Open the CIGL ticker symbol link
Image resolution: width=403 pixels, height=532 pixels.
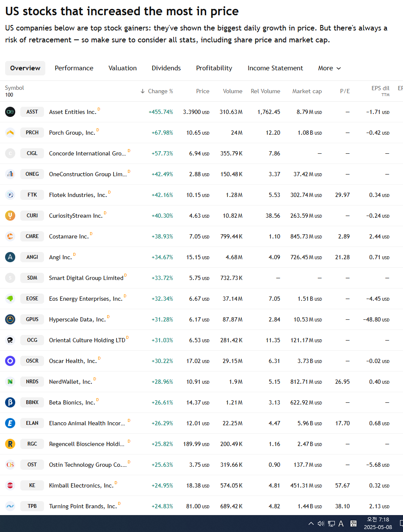point(32,153)
